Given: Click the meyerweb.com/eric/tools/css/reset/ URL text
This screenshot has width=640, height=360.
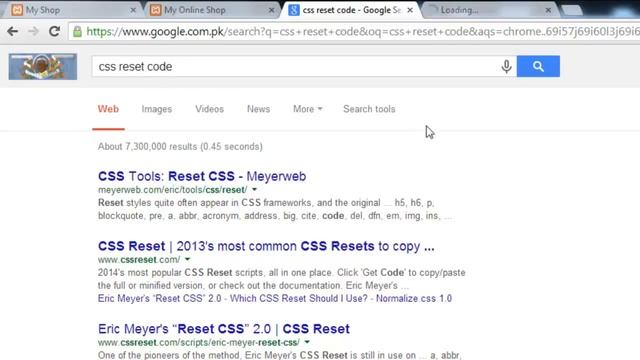Looking at the screenshot, I should [172, 190].
